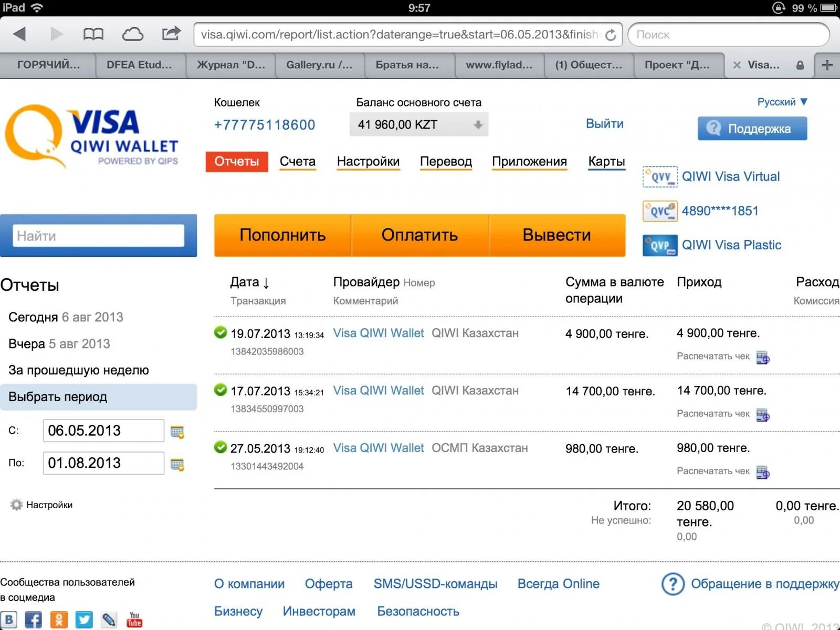The height and width of the screenshot is (630, 840).
Task: Add a new browser tab
Action: [827, 65]
